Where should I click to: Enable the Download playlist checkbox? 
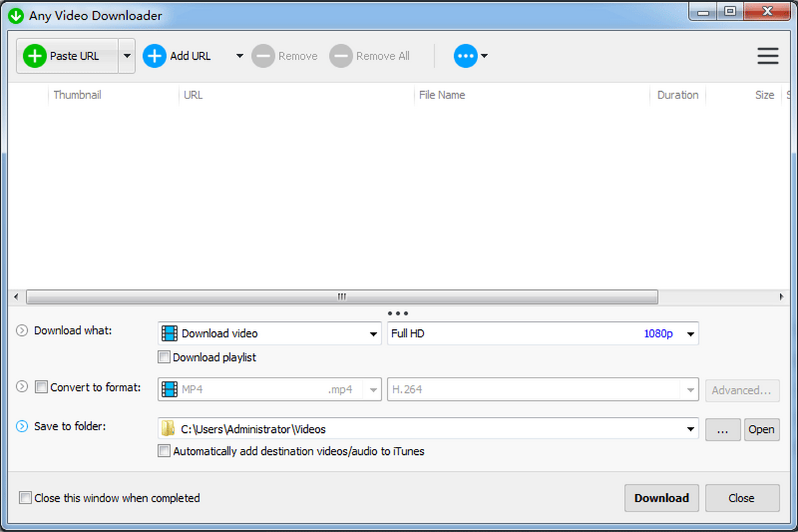164,357
